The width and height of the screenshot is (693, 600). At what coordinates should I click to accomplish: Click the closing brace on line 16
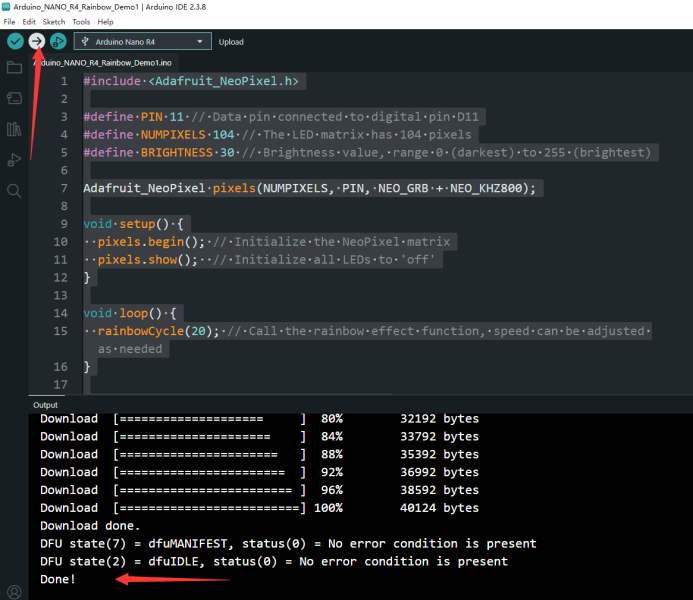[x=87, y=367]
